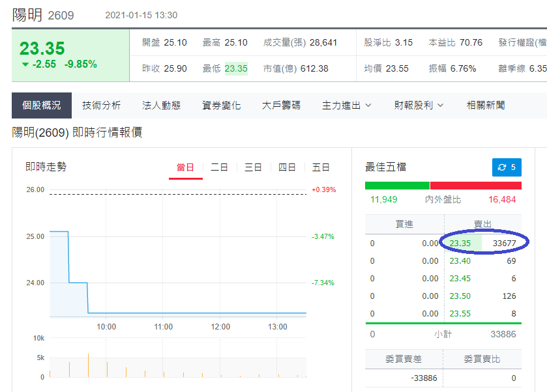Click the -9.85% change percentage
The image size is (547, 392).
click(81, 64)
